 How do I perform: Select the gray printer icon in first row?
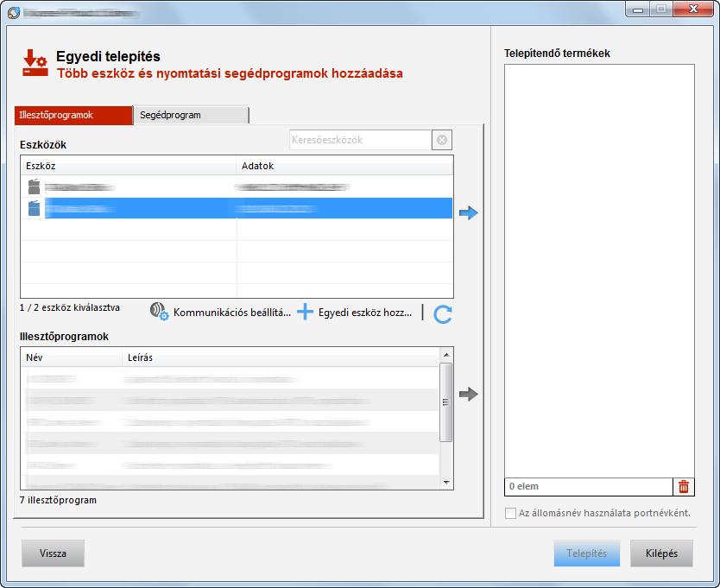coord(34,187)
